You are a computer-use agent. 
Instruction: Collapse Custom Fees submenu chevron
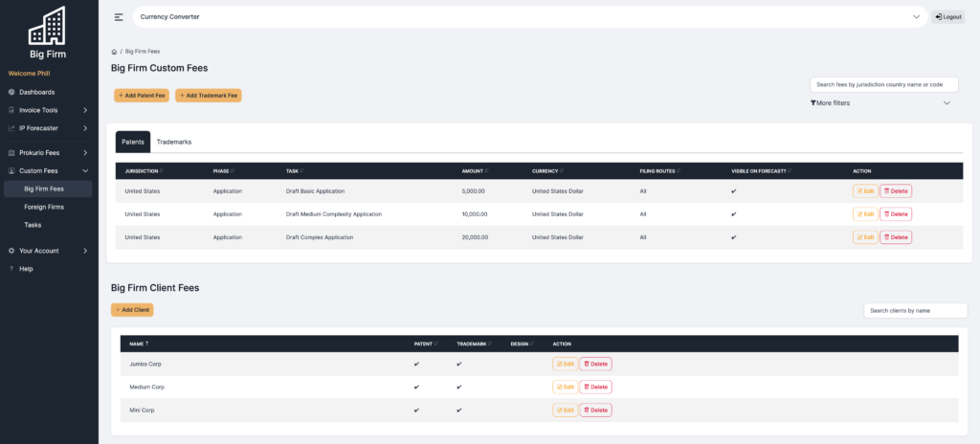[x=85, y=170]
